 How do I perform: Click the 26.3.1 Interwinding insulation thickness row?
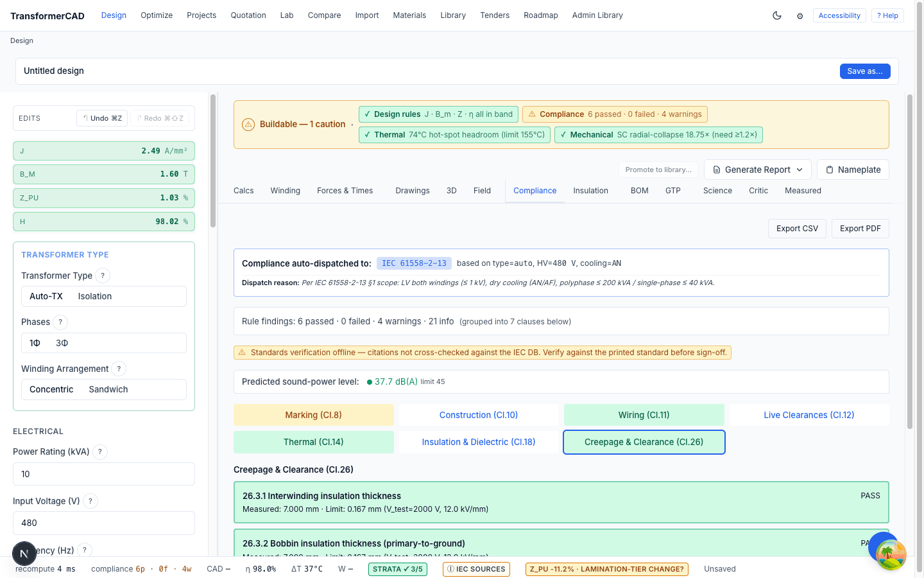(x=561, y=502)
